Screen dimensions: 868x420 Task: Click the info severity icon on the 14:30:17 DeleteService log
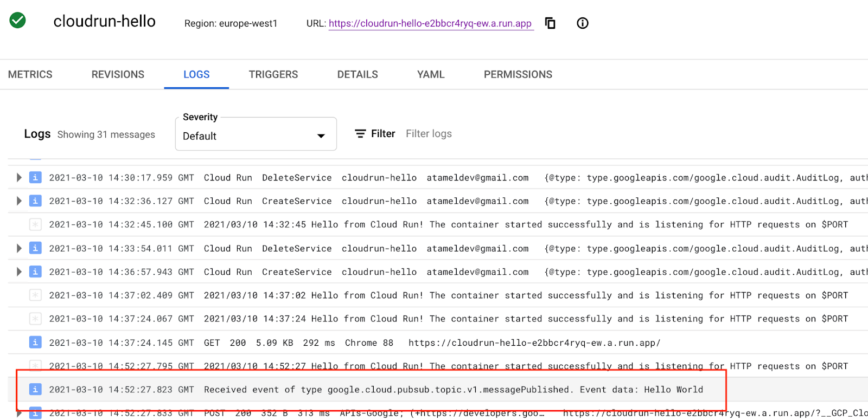pyautogui.click(x=35, y=177)
